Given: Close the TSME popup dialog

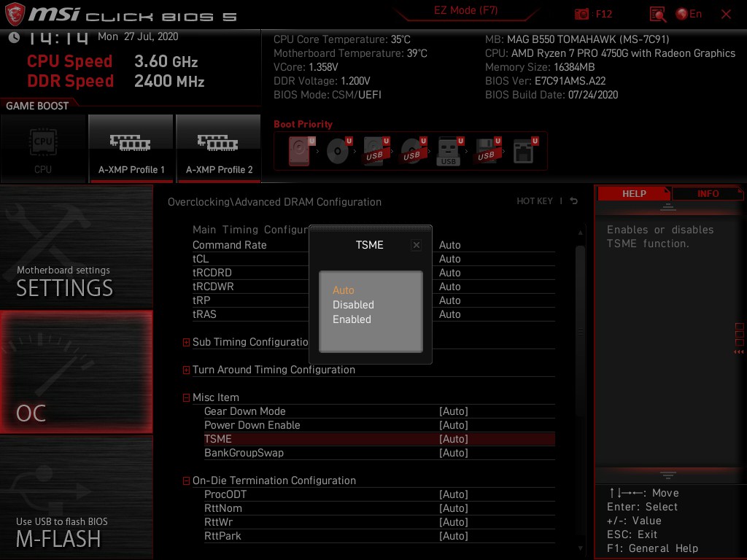Looking at the screenshot, I should (x=416, y=245).
